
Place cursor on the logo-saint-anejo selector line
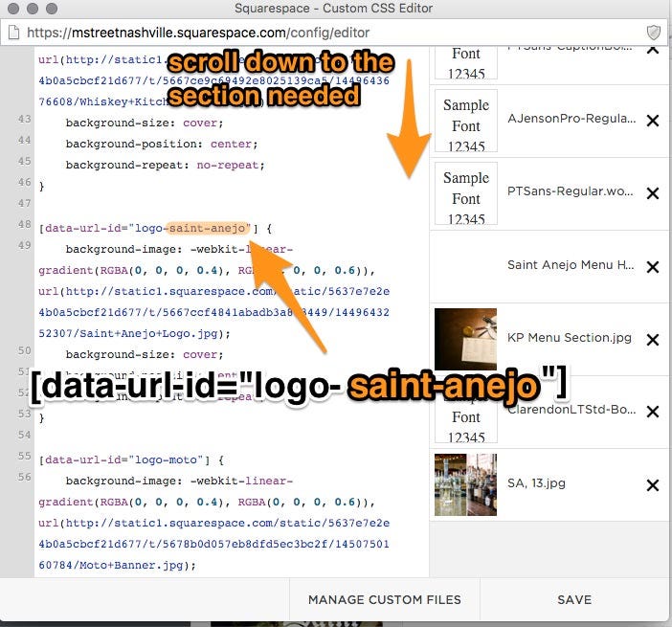(x=155, y=228)
